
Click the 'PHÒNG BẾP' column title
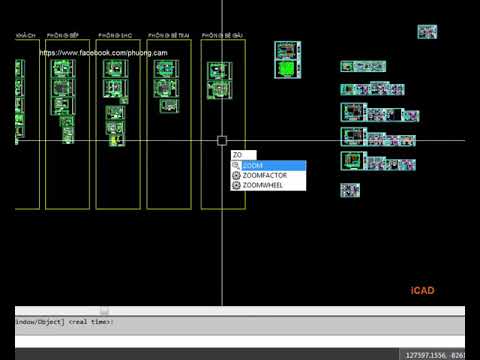(63, 35)
